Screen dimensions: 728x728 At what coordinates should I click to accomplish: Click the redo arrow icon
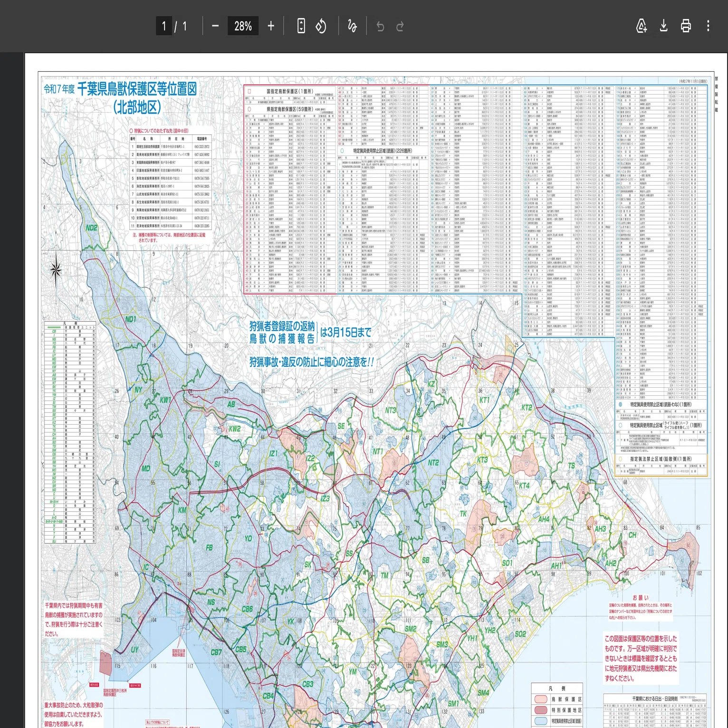400,26
